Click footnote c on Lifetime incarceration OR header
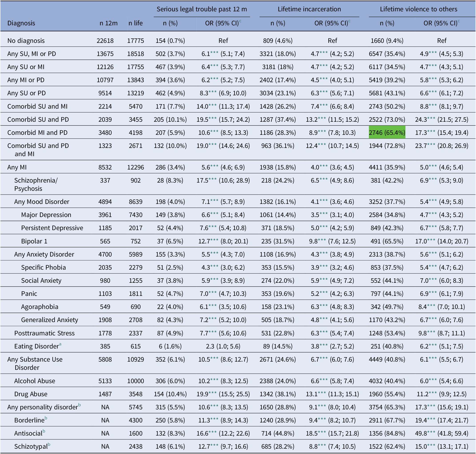The width and height of the screenshot is (476, 454). tap(349, 21)
